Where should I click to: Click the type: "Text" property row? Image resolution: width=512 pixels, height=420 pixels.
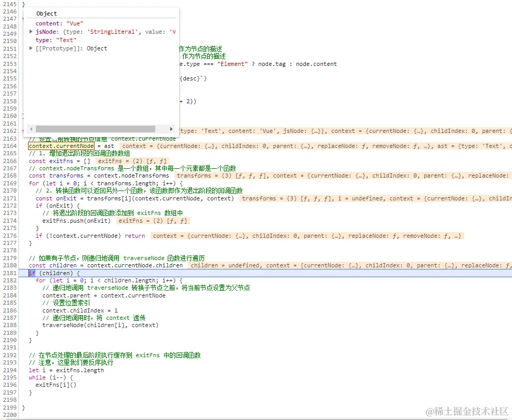(56, 40)
